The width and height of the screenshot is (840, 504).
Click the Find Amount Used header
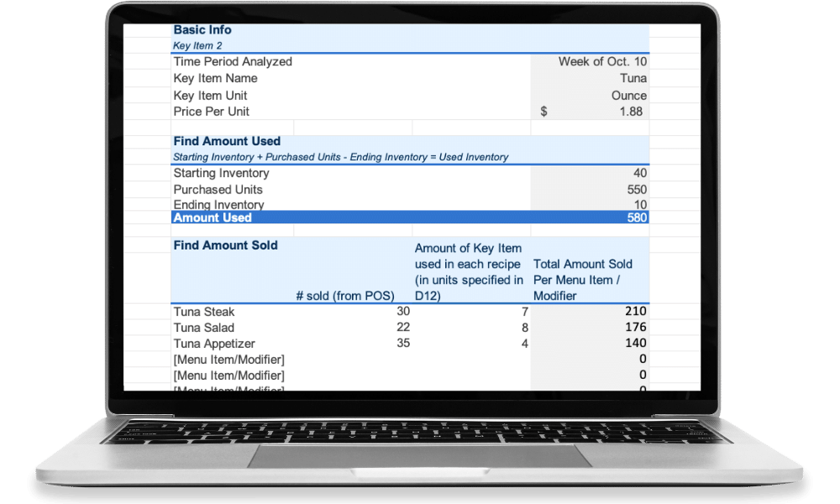point(226,140)
